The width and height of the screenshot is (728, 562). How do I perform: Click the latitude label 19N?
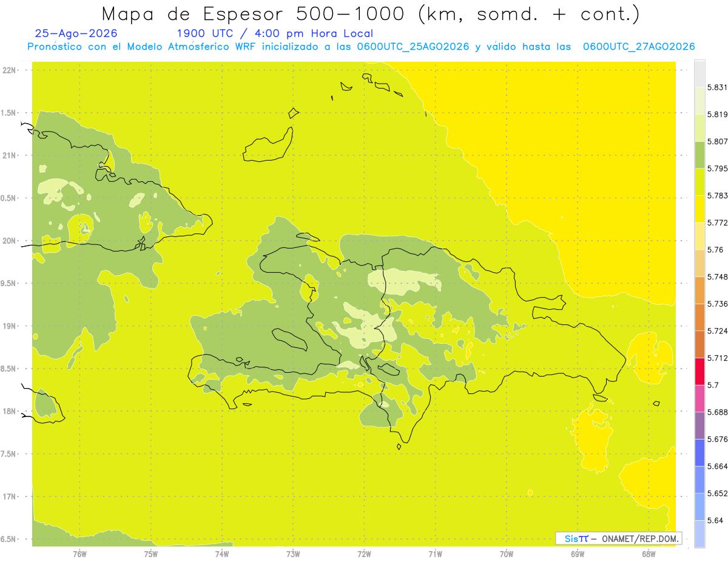click(9, 326)
